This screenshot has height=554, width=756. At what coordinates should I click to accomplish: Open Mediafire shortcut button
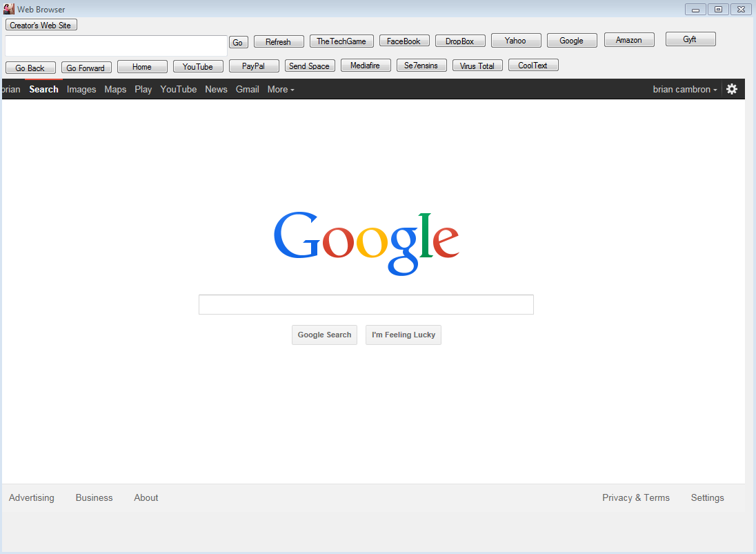coord(366,66)
